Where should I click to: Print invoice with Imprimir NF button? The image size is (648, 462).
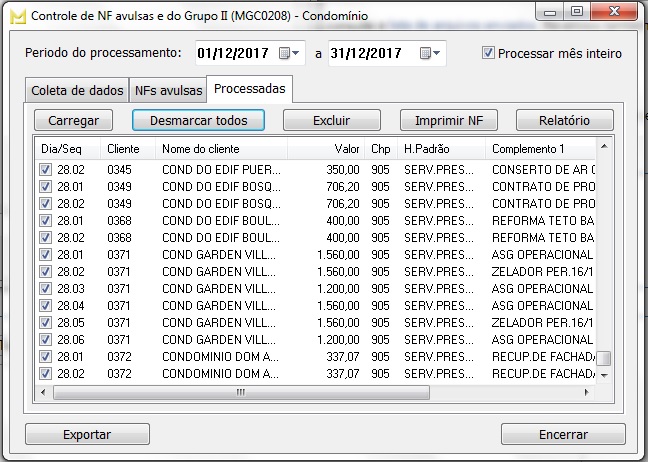(448, 120)
